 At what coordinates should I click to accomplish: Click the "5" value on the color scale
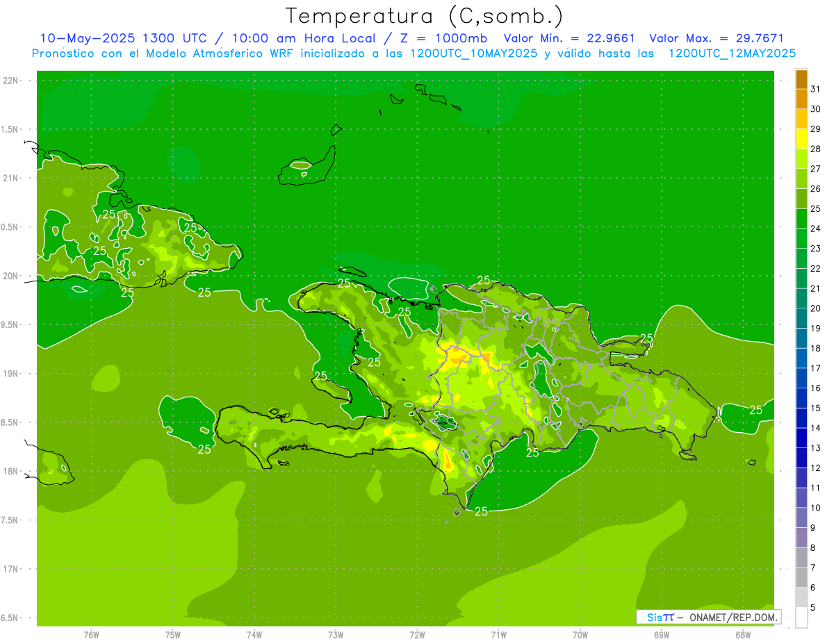(813, 608)
